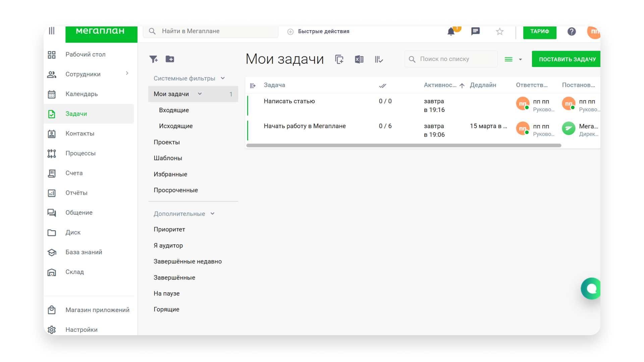Open the chat messages icon
644x362 pixels.
point(475,32)
